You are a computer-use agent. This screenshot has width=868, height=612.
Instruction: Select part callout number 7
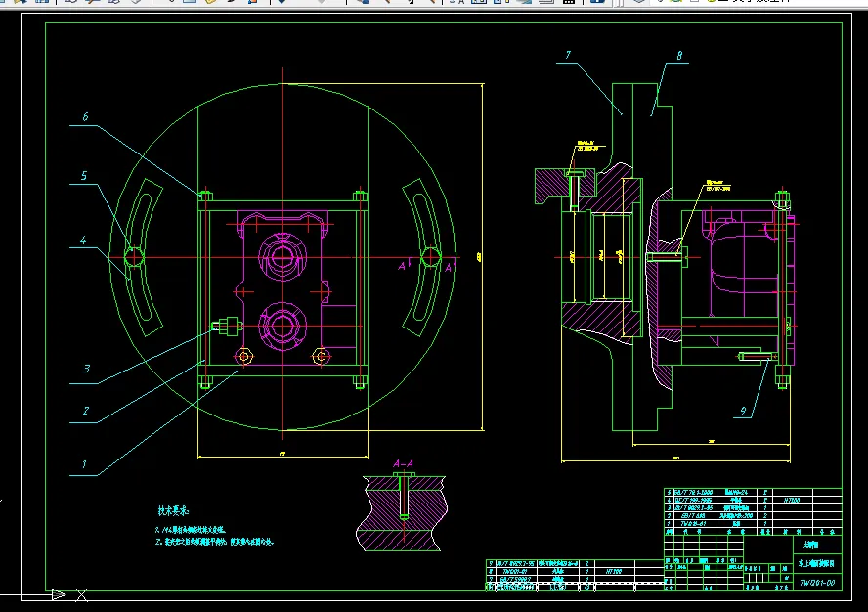pyautogui.click(x=568, y=55)
